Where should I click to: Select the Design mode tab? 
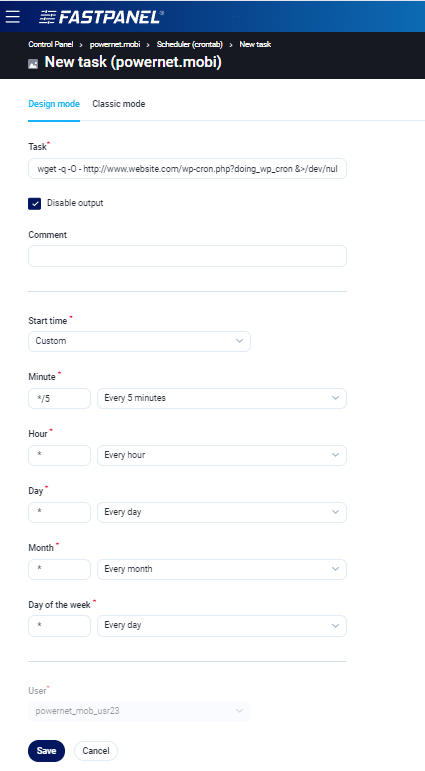point(54,104)
